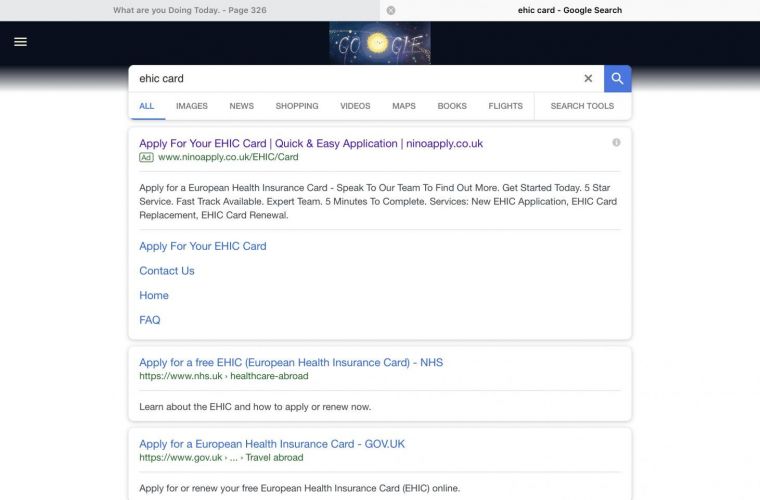Open the GOV.UK Health Insurance Card result
This screenshot has width=760, height=500.
tap(272, 444)
